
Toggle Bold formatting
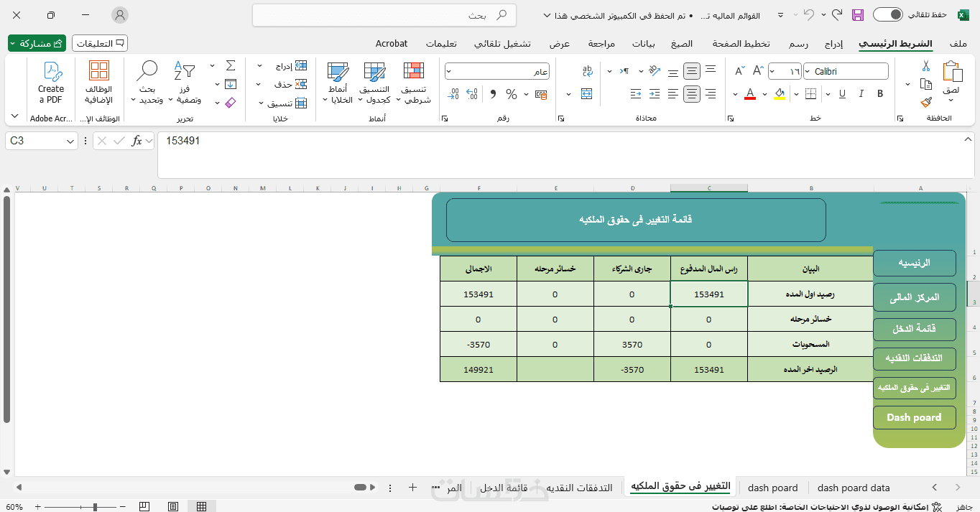879,94
